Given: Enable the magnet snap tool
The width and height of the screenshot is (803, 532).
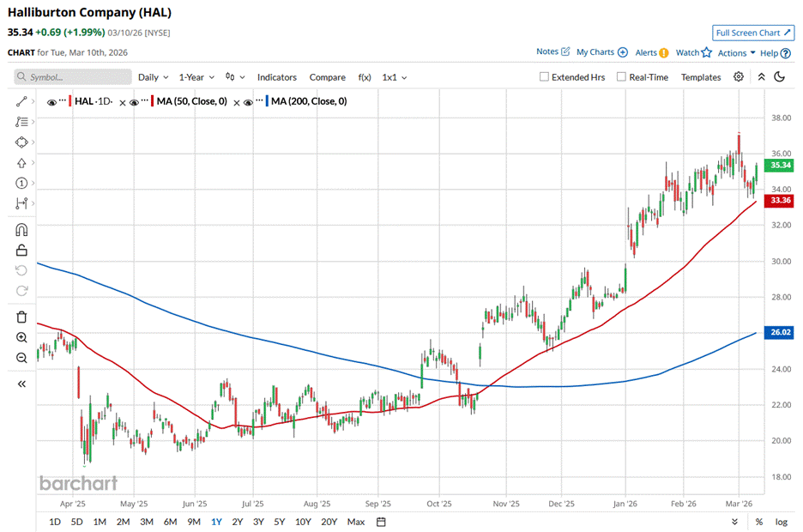Looking at the screenshot, I should (x=21, y=229).
